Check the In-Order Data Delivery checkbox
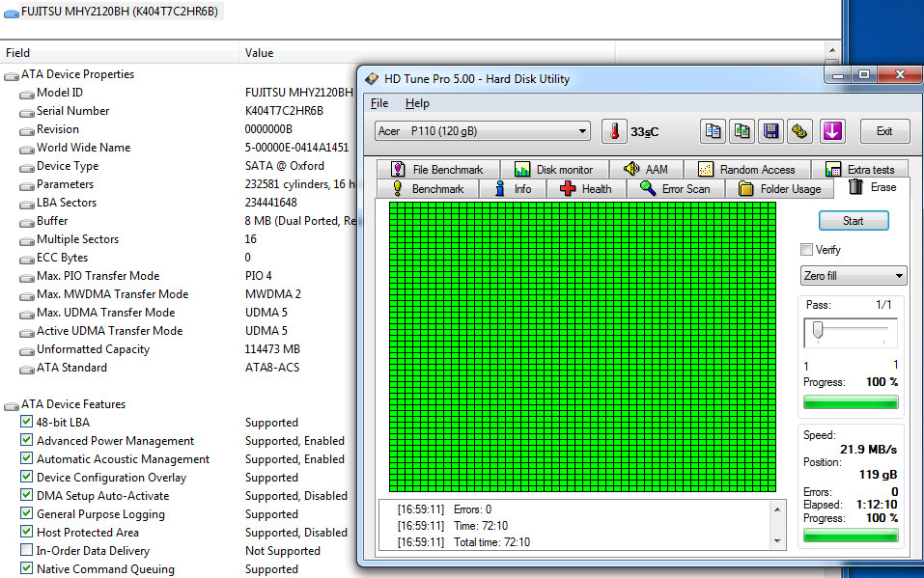924x578 pixels. (26, 550)
